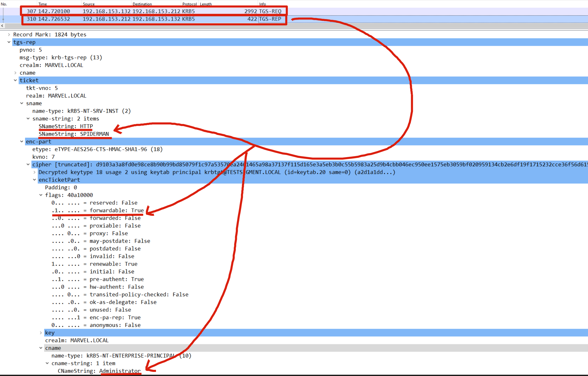Collapse the enc-part node

pos(22,142)
